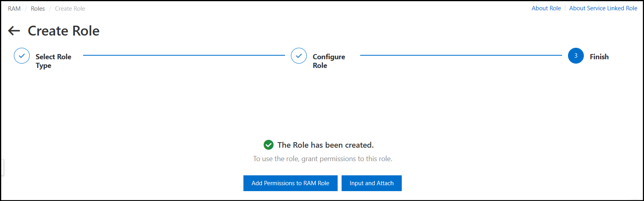Click the Select Role Type checkmark circle

22,56
